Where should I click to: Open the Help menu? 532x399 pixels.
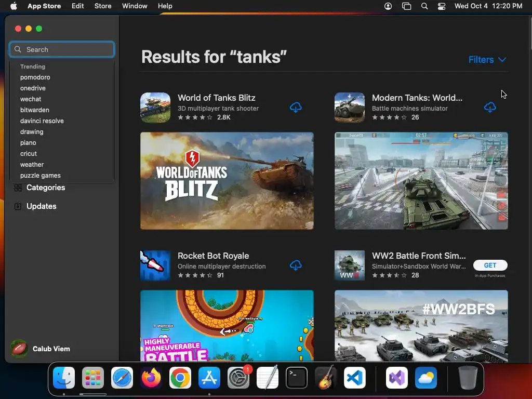(165, 6)
